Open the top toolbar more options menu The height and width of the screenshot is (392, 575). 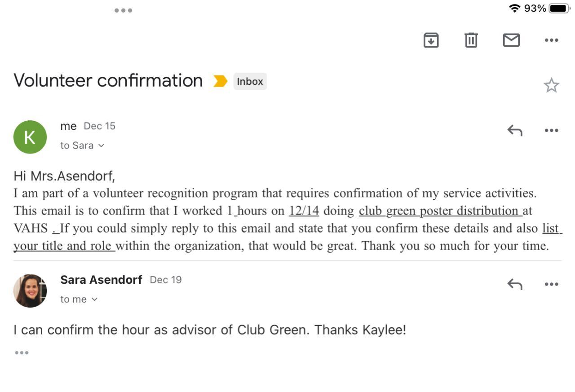tap(551, 40)
